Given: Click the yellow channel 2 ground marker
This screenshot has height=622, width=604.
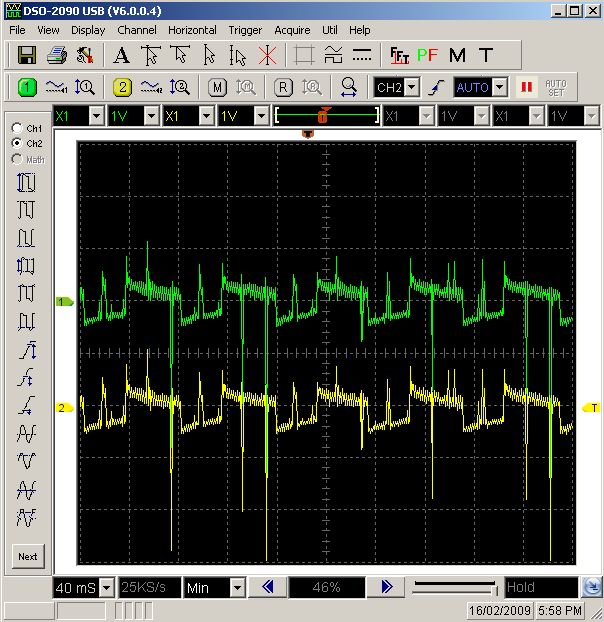Looking at the screenshot, I should 64,408.
